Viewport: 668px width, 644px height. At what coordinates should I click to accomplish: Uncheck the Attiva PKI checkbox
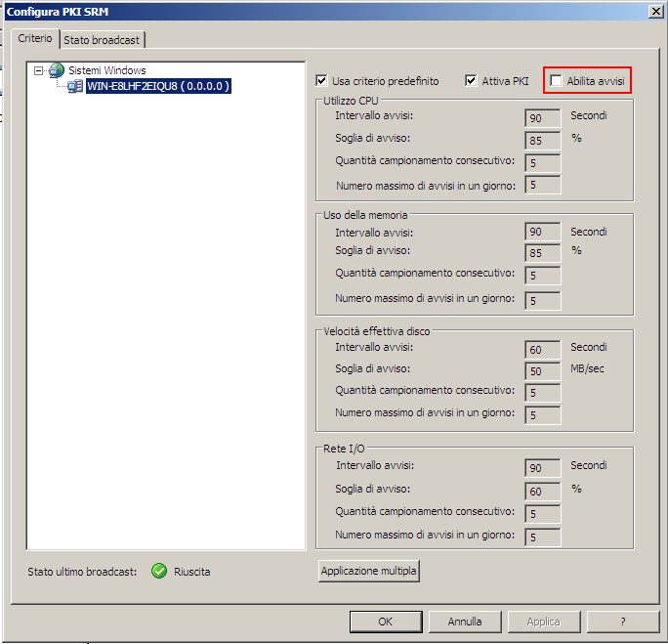click(x=471, y=80)
